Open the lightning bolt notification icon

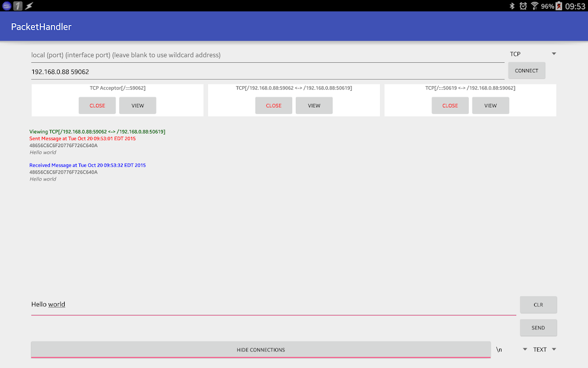[x=29, y=5]
